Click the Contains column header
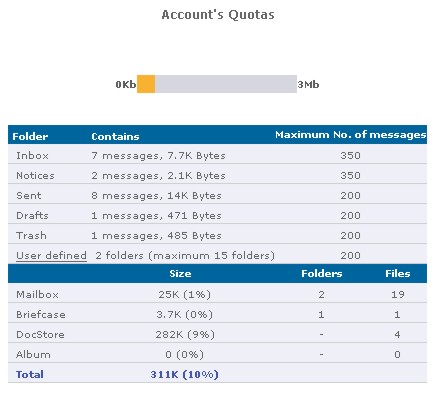Image resolution: width=438 pixels, height=393 pixels. 115,136
